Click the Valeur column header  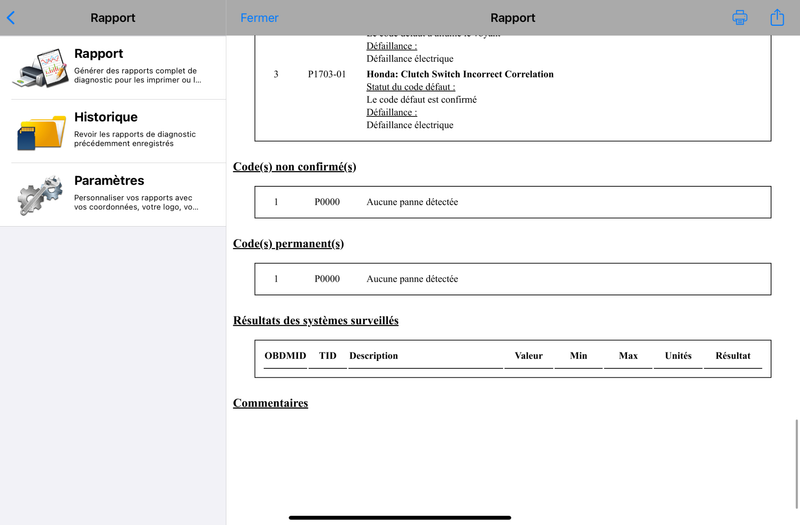tap(529, 356)
